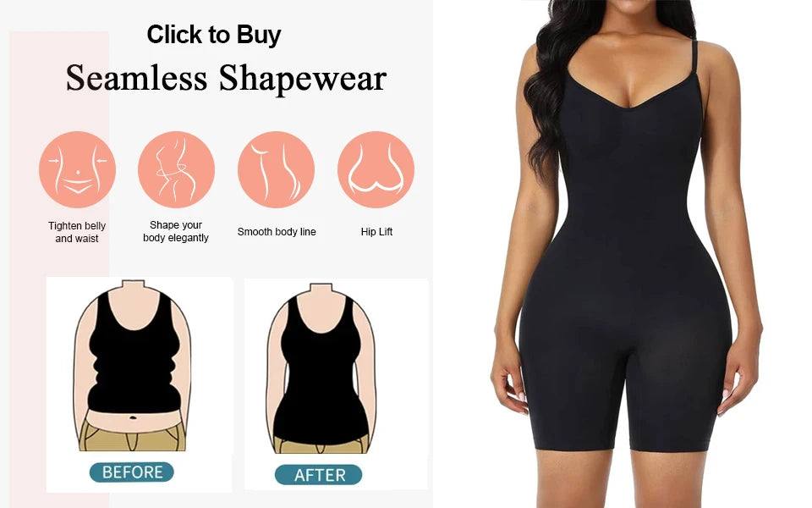Open the before illustration thumbnail
Image resolution: width=812 pixels, height=508 pixels.
click(x=140, y=384)
